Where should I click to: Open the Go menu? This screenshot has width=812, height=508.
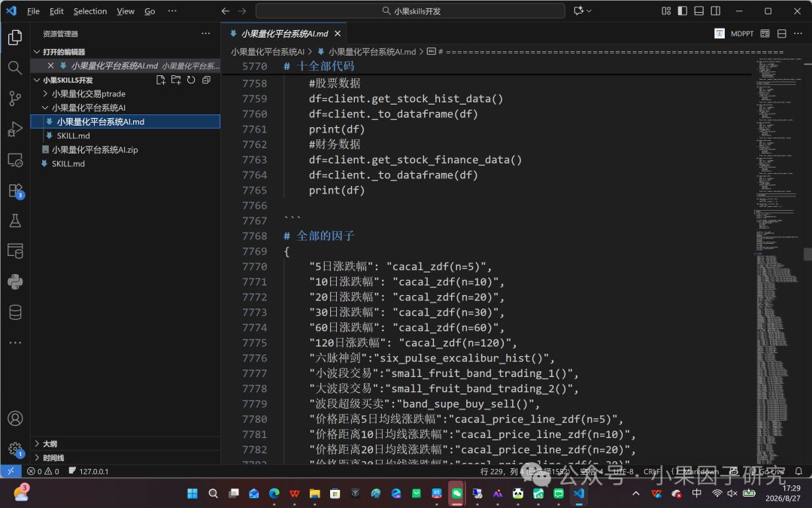[150, 11]
